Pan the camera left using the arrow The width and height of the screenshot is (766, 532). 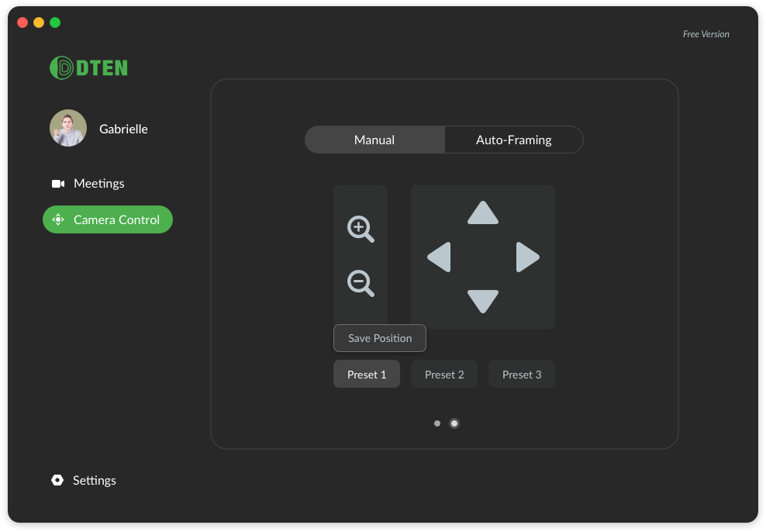[438, 257]
